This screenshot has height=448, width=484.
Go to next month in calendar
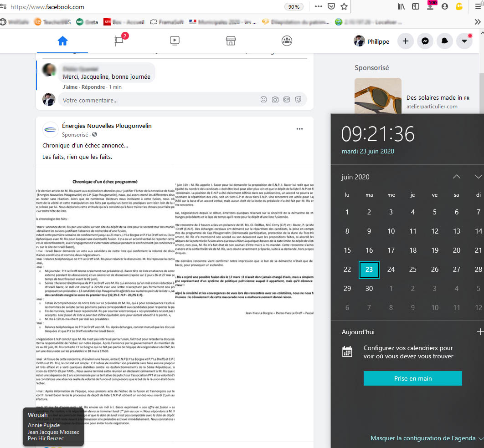(478, 177)
